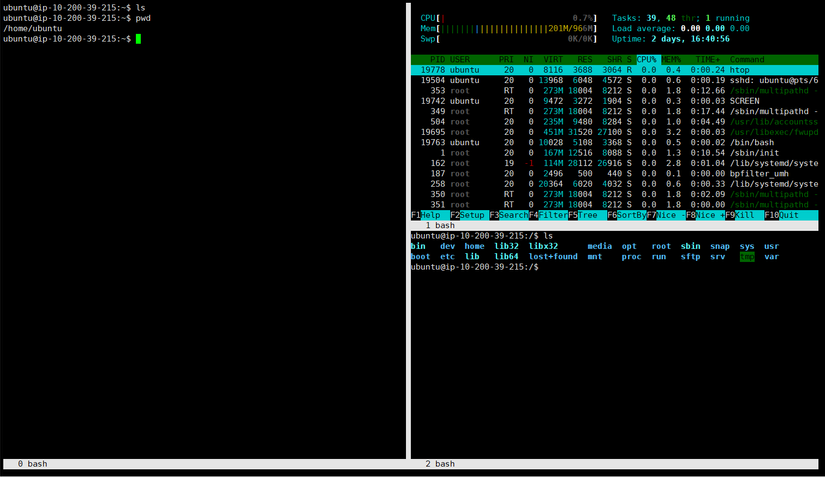Click the highlighted 'tmp' directory
This screenshot has width=825, height=477.
click(747, 257)
